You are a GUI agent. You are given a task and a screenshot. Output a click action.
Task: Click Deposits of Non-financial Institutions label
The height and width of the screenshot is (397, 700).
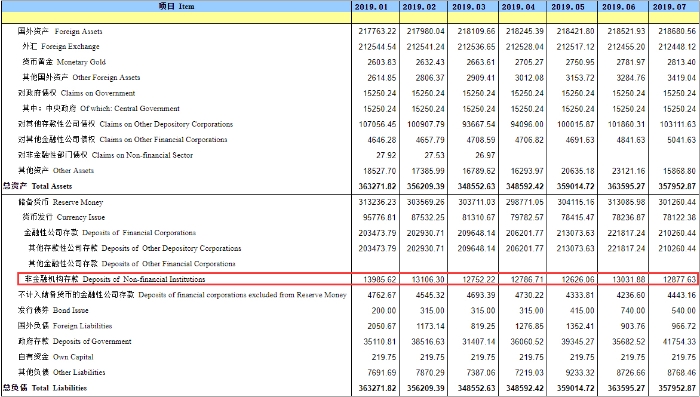click(x=115, y=279)
